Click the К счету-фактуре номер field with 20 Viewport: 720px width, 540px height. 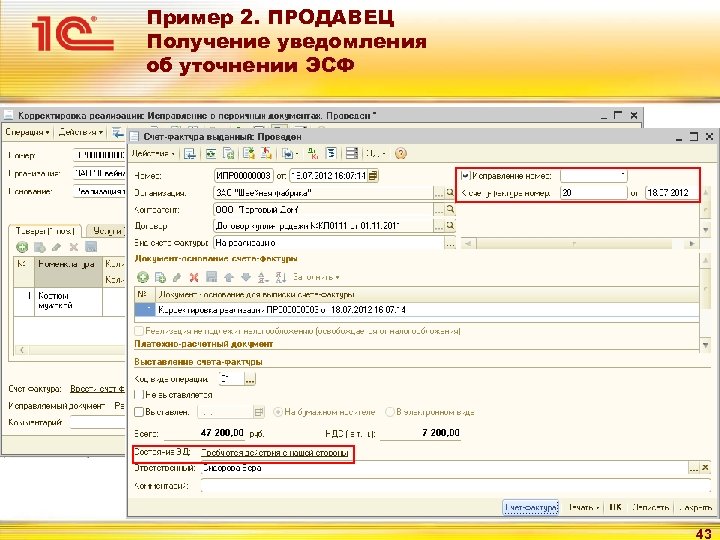(x=594, y=193)
